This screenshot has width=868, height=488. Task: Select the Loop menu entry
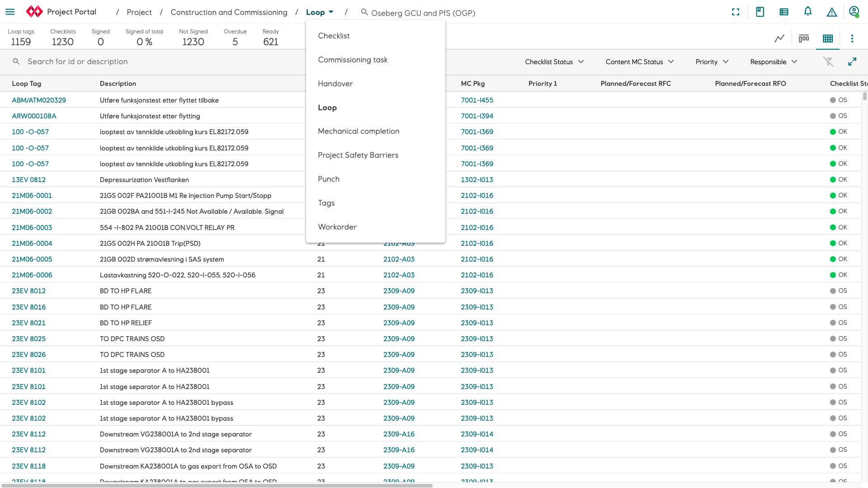click(x=376, y=108)
